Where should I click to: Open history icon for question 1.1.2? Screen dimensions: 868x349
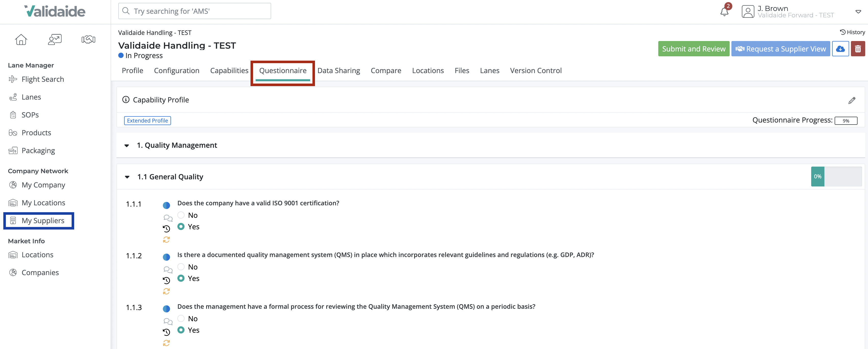[x=166, y=280]
